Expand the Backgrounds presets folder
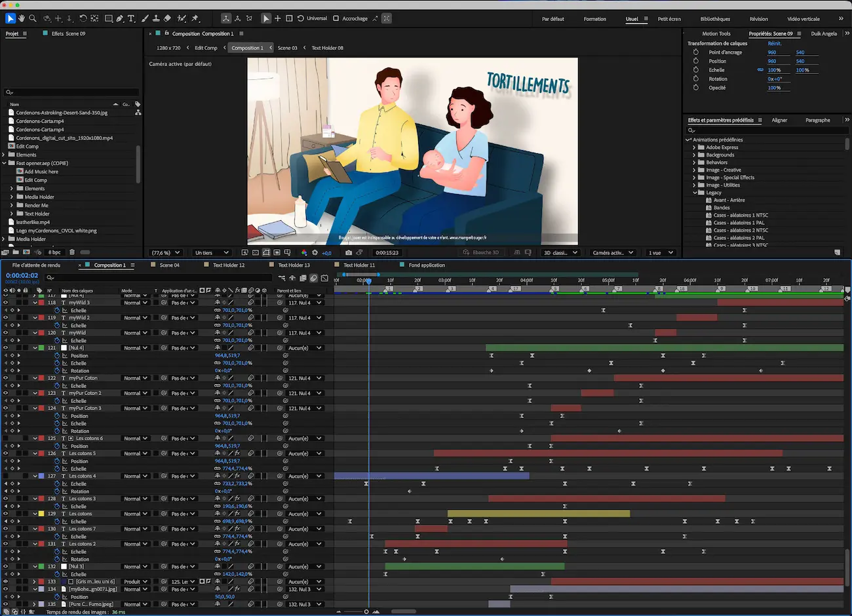 (x=694, y=155)
